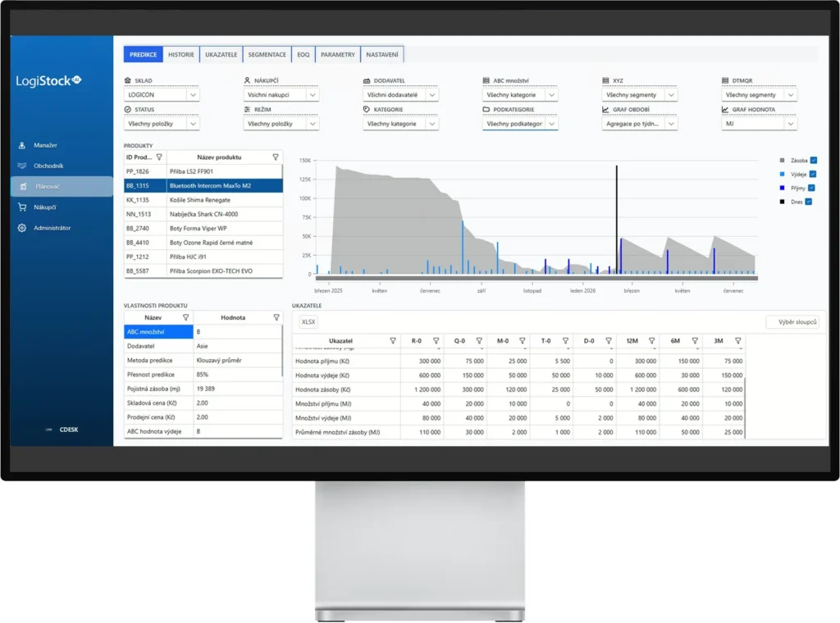Open Manažer via its sidebar person icon
The width and height of the screenshot is (840, 623).
pyautogui.click(x=22, y=146)
